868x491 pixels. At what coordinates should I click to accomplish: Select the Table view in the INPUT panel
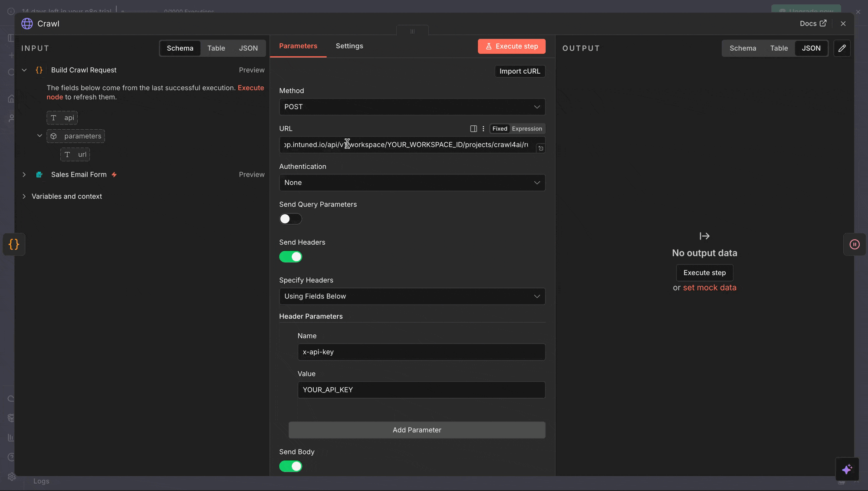point(216,48)
